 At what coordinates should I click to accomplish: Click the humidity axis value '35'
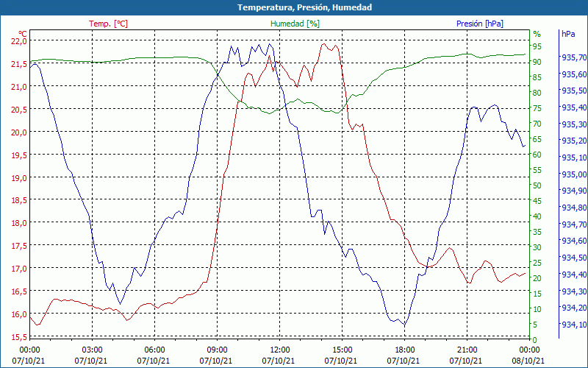[x=537, y=232]
